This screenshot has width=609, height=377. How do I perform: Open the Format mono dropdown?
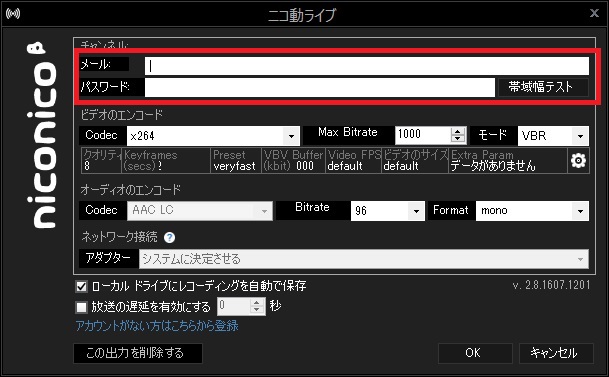click(x=580, y=211)
